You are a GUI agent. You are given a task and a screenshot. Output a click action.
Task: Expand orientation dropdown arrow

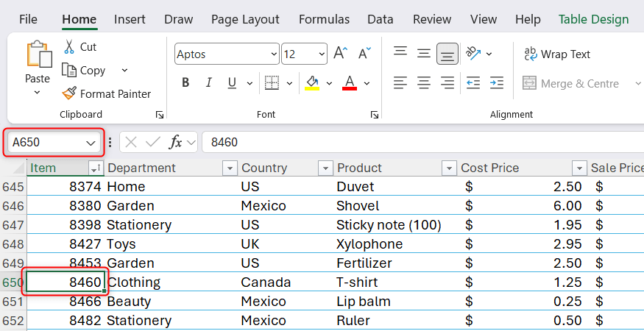click(x=489, y=54)
